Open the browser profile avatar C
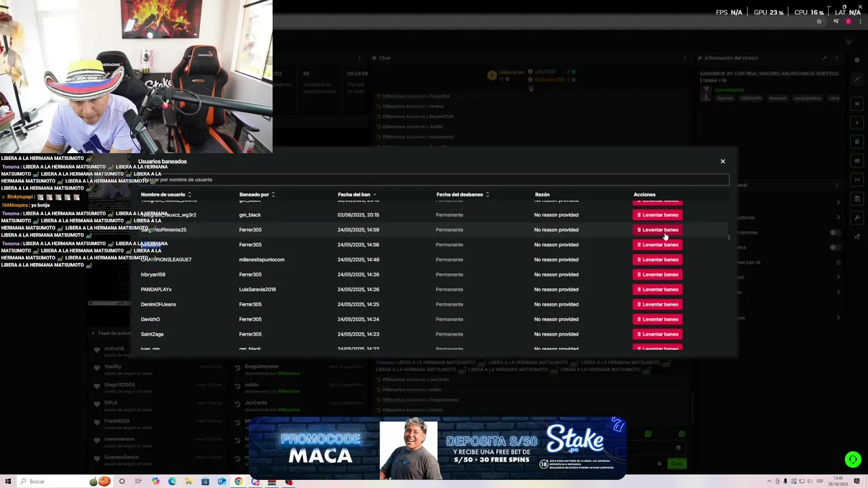Image resolution: width=868 pixels, height=488 pixels. [848, 22]
